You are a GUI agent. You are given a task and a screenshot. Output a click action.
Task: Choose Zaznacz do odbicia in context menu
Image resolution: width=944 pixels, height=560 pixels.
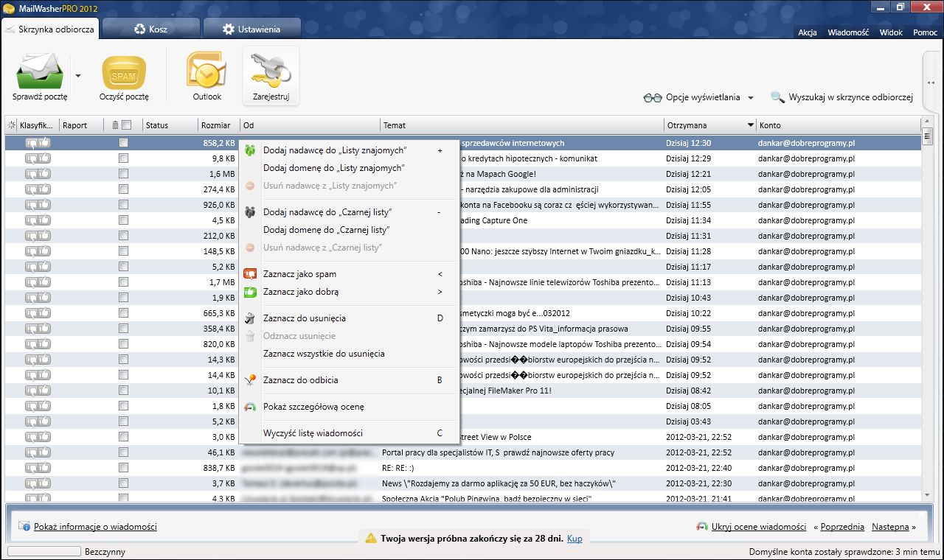point(349,380)
